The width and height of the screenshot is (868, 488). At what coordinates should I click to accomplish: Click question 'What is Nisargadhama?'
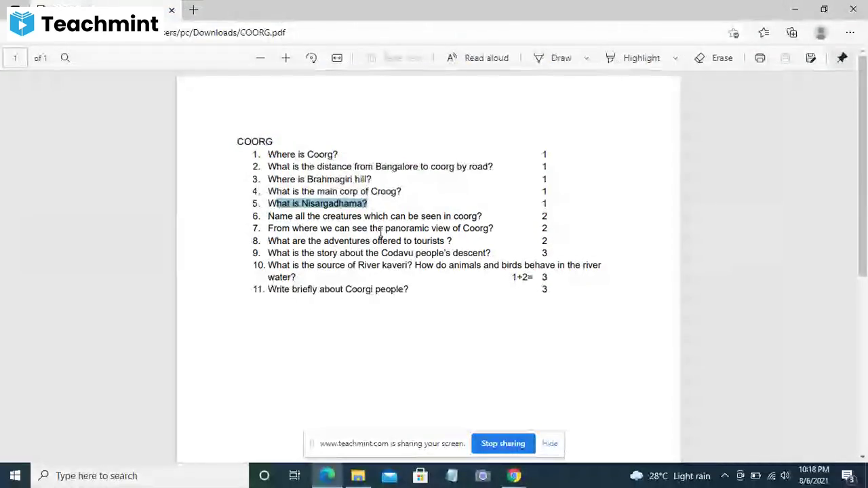coord(317,203)
